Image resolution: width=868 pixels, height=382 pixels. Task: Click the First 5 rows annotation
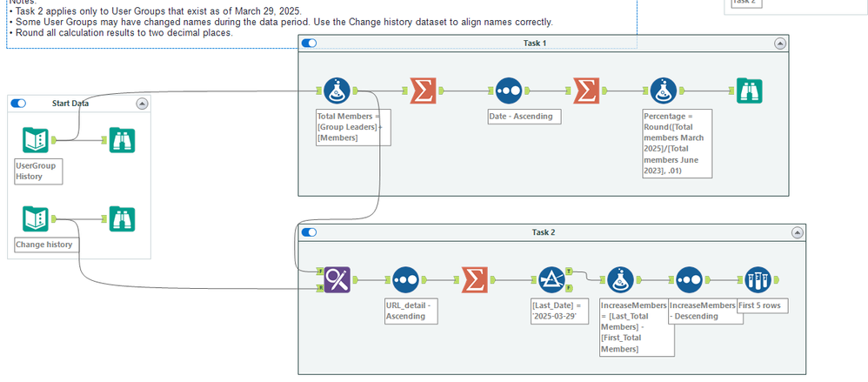(762, 305)
